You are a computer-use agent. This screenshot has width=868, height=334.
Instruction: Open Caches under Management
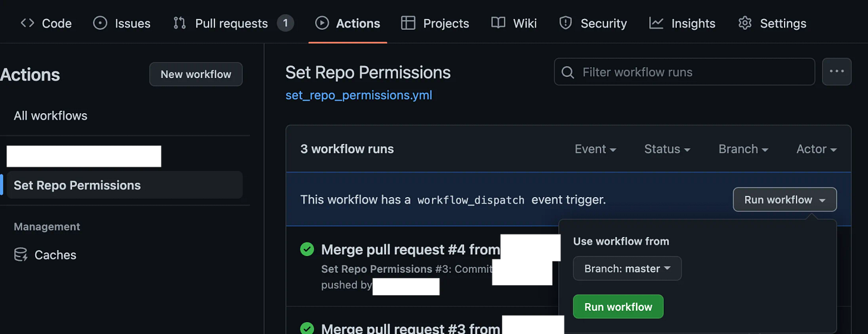[55, 255]
